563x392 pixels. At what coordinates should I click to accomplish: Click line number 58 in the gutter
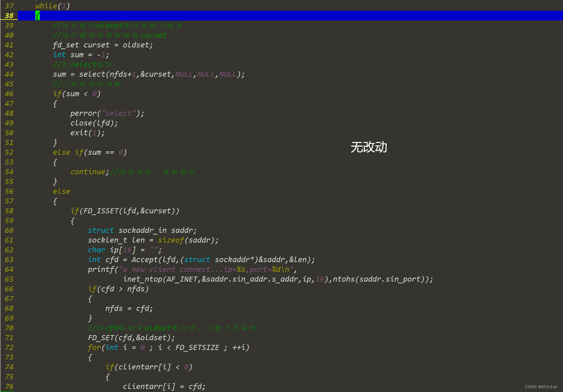click(9, 211)
